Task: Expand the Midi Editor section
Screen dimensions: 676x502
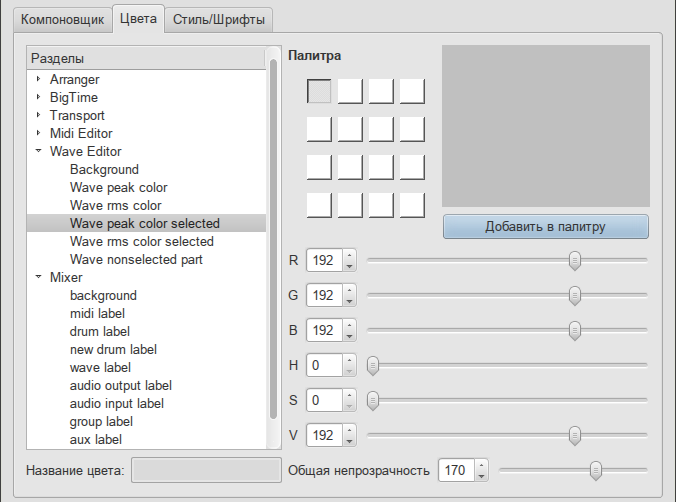Action: coord(38,133)
